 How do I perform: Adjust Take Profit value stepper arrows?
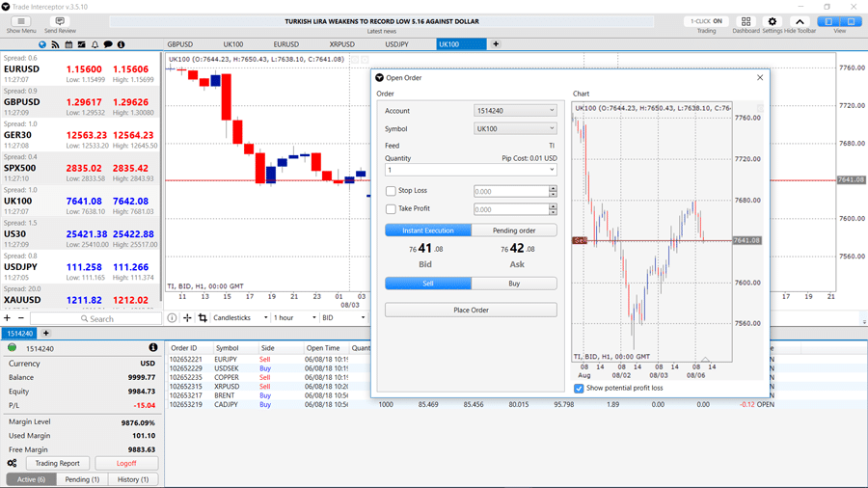(x=553, y=209)
